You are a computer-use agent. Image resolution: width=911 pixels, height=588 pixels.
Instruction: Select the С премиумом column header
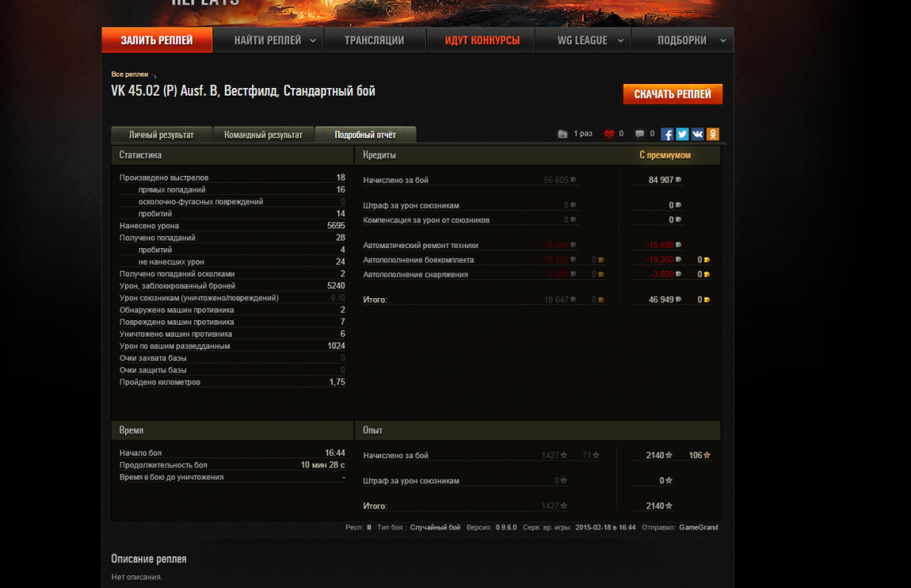tap(665, 155)
